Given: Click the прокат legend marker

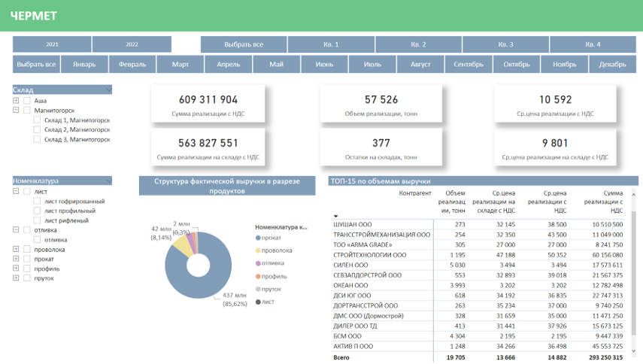Looking at the screenshot, I should 259,238.
